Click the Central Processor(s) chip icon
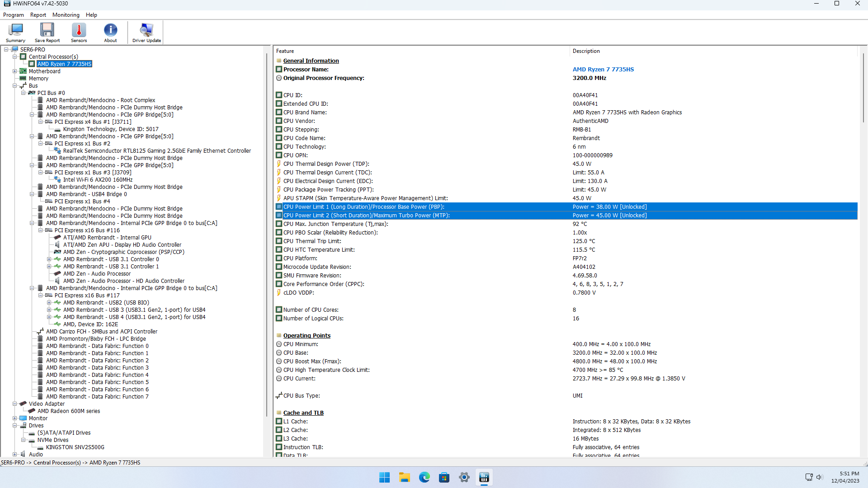The height and width of the screenshot is (488, 868). [23, 57]
